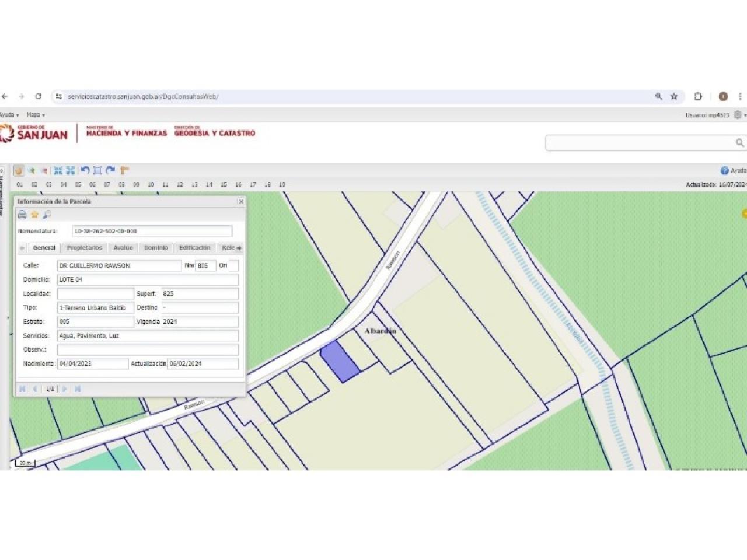Close the Información de la Parcela panel
Viewport: 747px width, 560px height.
[x=240, y=201]
